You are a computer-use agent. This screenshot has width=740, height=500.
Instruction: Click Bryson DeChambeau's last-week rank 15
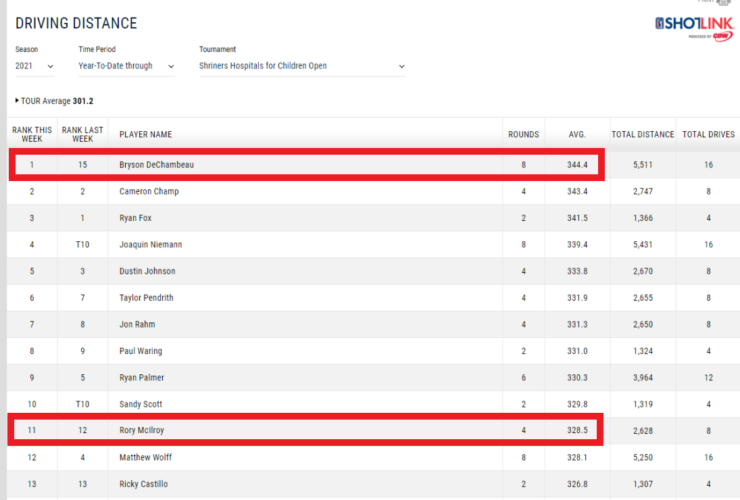83,165
